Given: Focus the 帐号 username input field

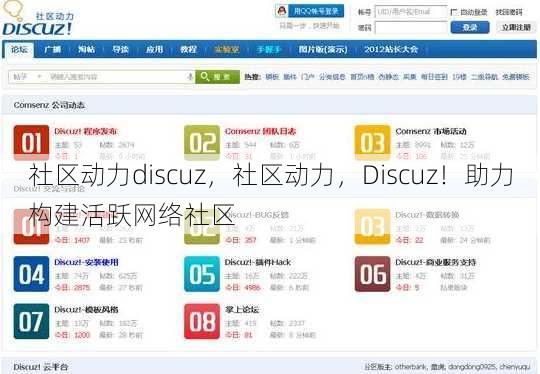Looking at the screenshot, I should click(411, 12).
